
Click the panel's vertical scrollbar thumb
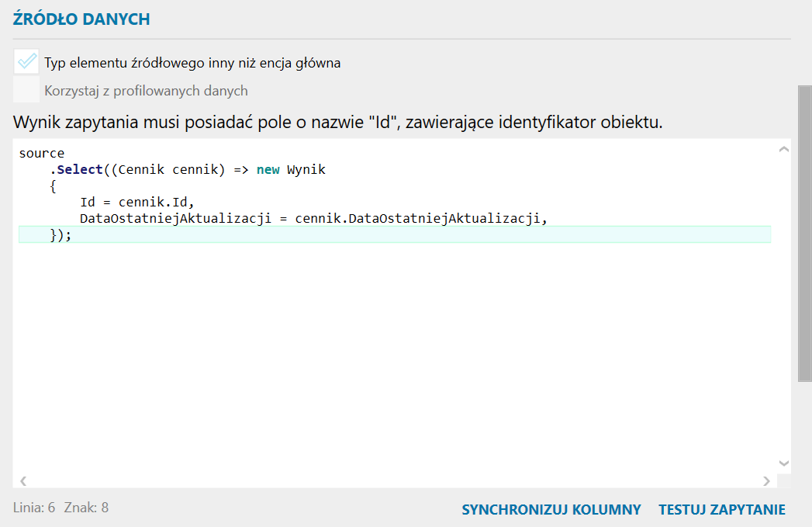pyautogui.click(x=804, y=233)
